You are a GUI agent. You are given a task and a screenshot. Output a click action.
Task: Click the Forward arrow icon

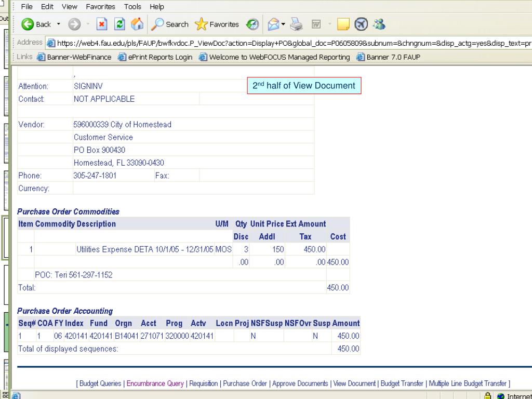click(x=74, y=24)
